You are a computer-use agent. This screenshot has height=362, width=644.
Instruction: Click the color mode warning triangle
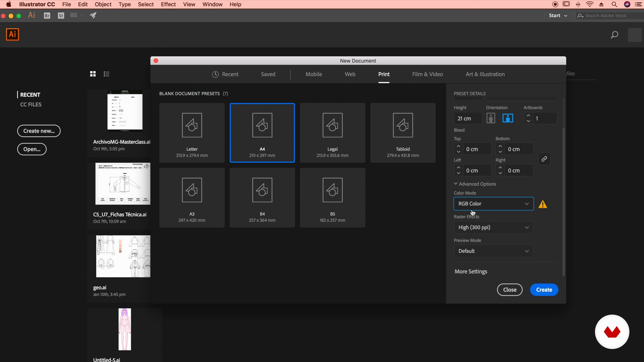(543, 204)
